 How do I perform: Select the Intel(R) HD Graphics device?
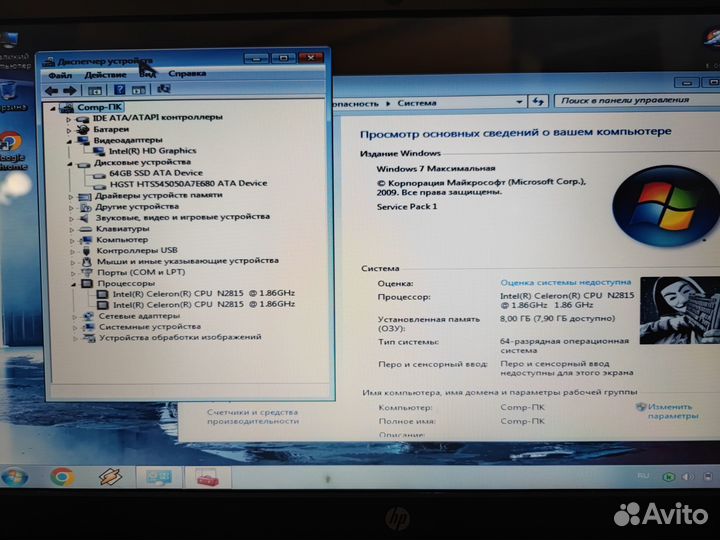[x=152, y=151]
